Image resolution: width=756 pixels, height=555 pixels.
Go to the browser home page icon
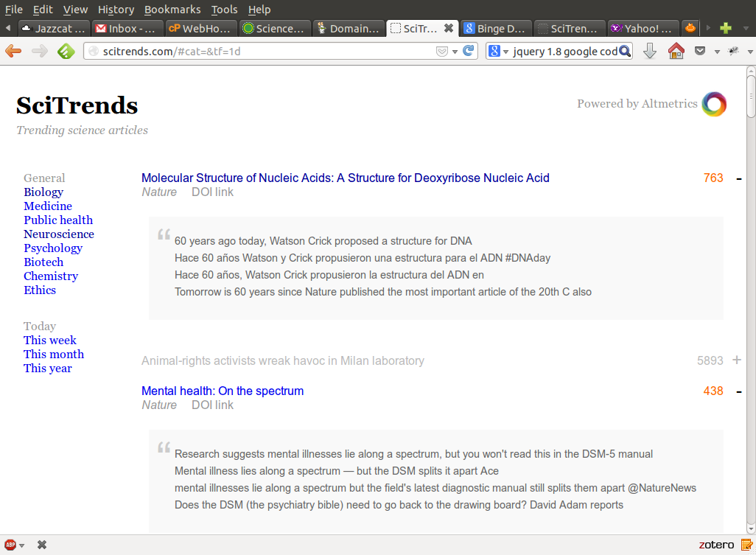tap(676, 51)
